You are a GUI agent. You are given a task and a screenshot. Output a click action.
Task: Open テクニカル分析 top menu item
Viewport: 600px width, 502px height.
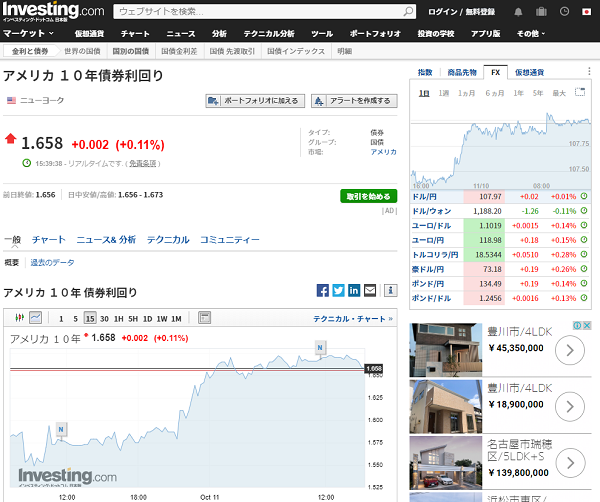[269, 34]
